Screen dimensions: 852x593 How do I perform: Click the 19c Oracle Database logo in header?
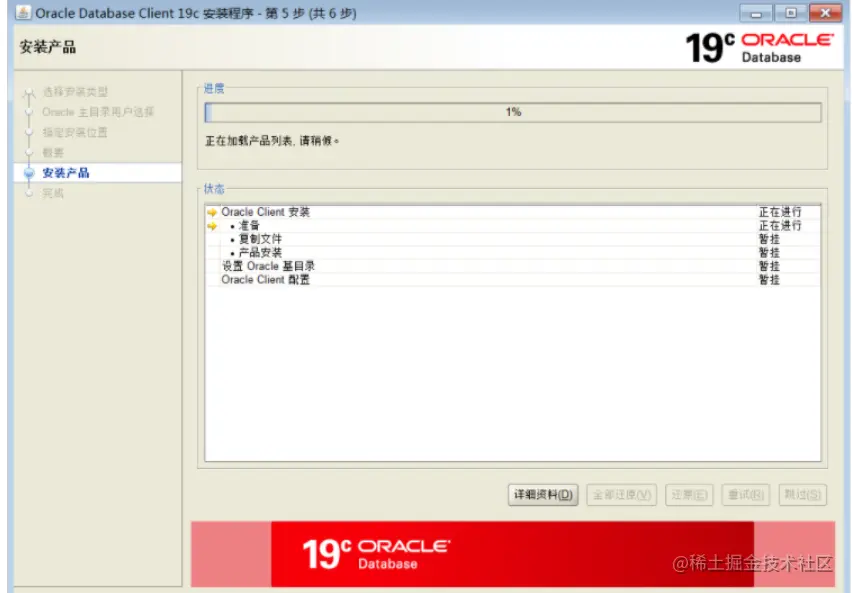tap(759, 47)
